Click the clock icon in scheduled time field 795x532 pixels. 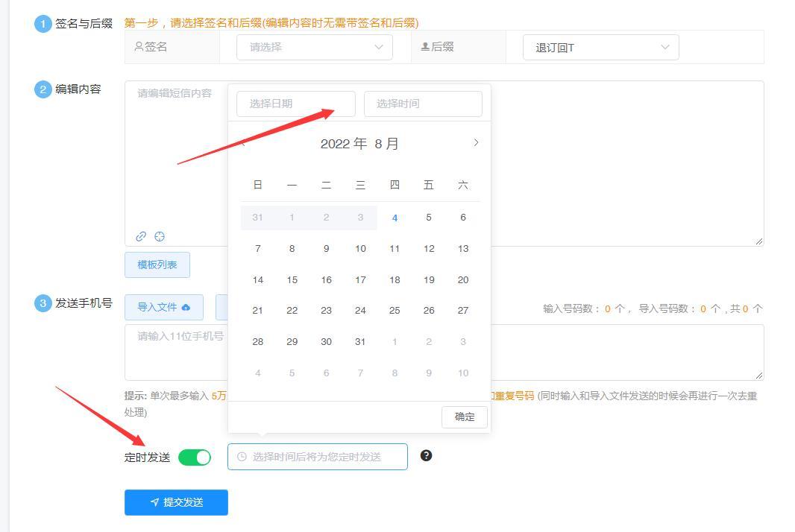click(x=242, y=457)
